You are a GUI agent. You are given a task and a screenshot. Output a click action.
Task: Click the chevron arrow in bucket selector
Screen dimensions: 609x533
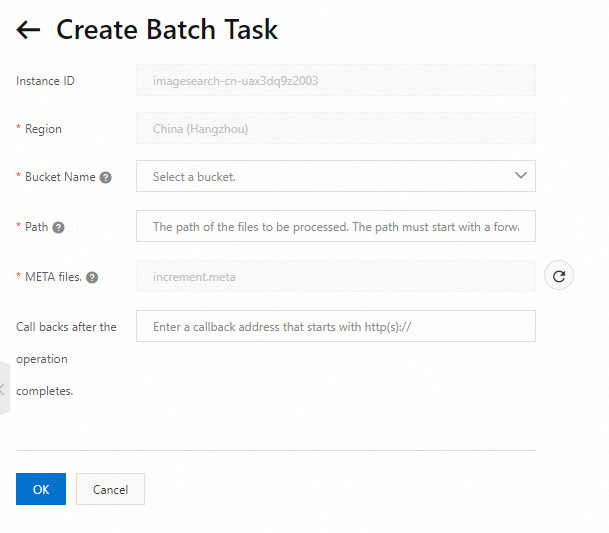click(520, 175)
